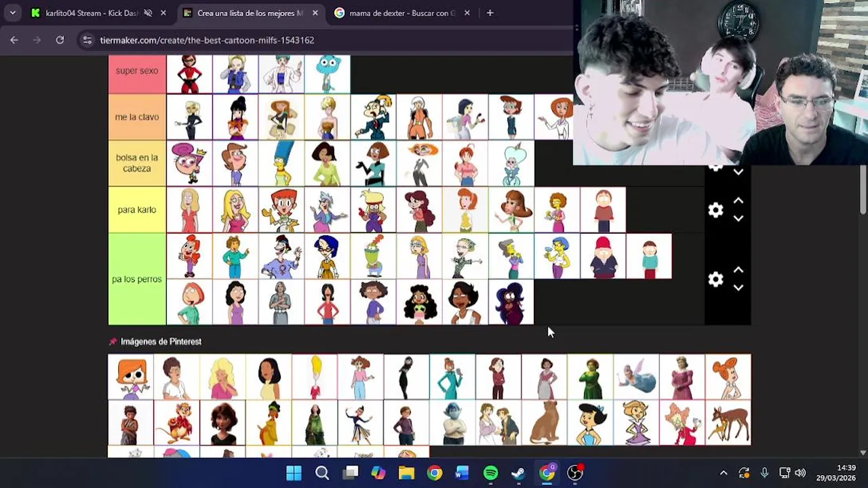Open Google Chrome from the taskbar
Viewport: 868px width, 488px height.
(435, 473)
